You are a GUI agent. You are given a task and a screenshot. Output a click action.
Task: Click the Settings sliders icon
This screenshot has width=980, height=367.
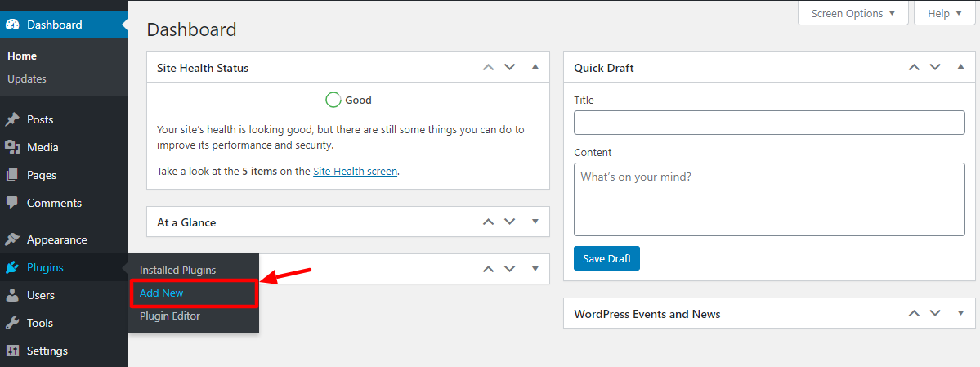pyautogui.click(x=12, y=351)
